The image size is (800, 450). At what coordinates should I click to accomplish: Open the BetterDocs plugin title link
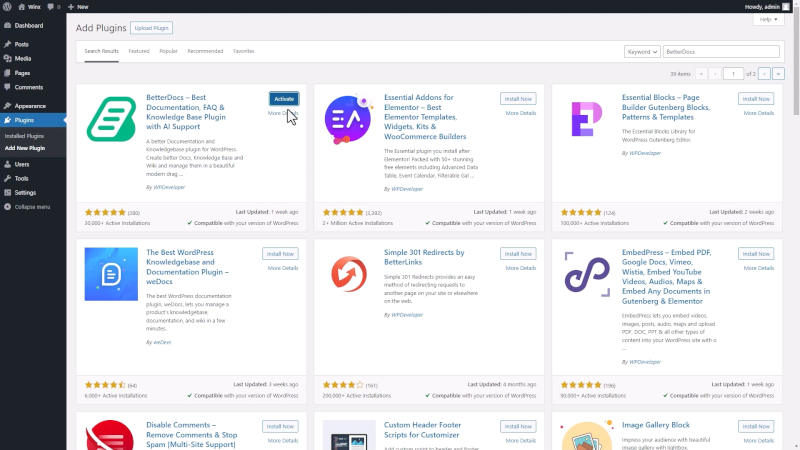[186, 112]
